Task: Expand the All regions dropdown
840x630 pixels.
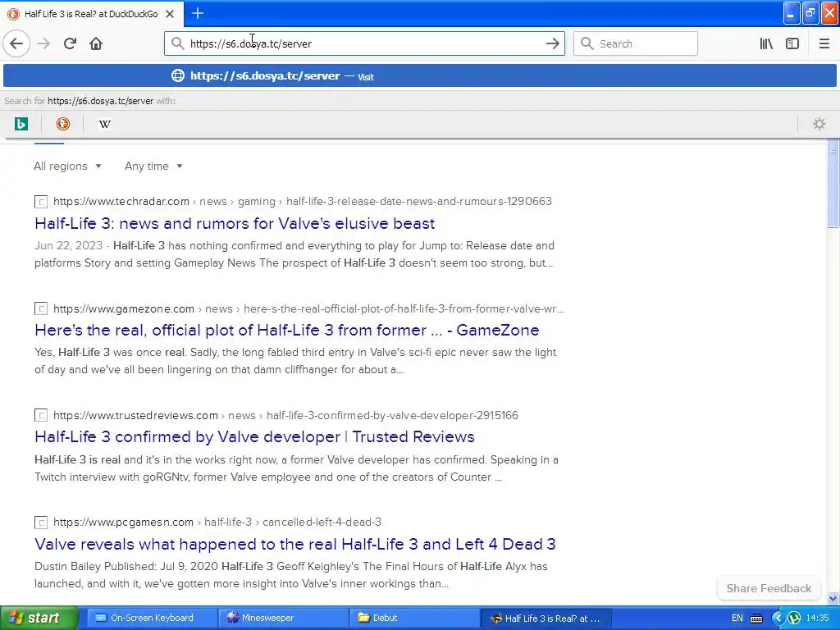Action: [x=67, y=166]
